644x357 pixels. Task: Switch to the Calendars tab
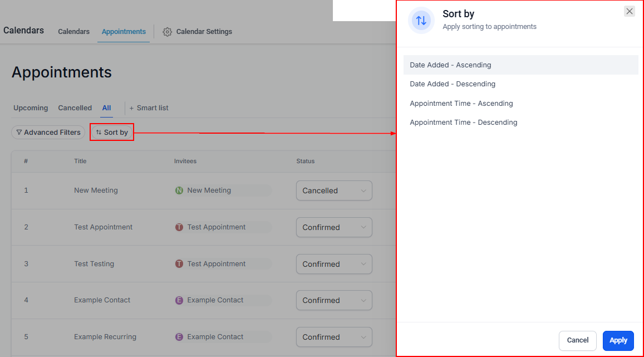[73, 32]
